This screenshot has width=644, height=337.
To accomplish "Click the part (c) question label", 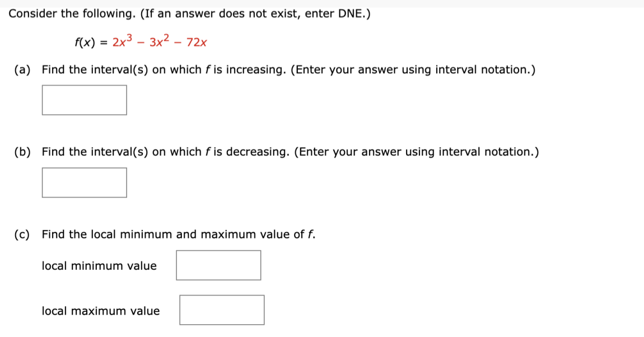I will click(x=22, y=234).
